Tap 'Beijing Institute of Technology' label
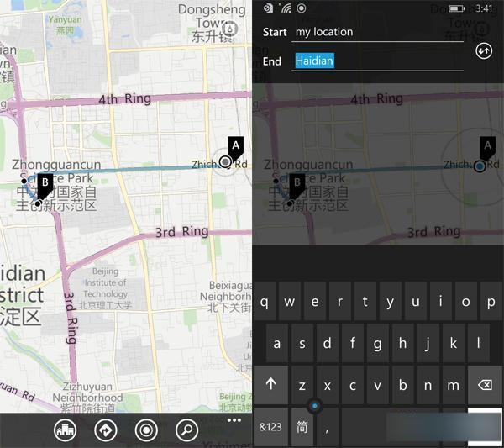This screenshot has width=504, height=448. point(106,282)
